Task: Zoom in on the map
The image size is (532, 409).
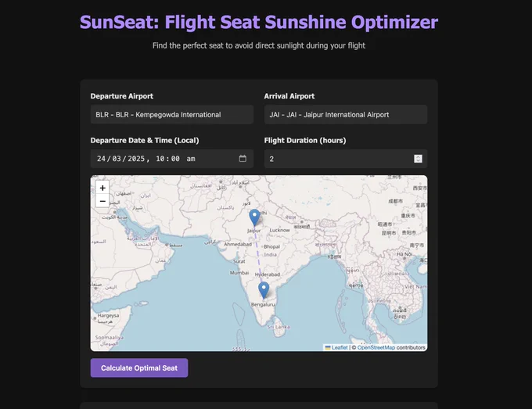Action: pos(102,188)
